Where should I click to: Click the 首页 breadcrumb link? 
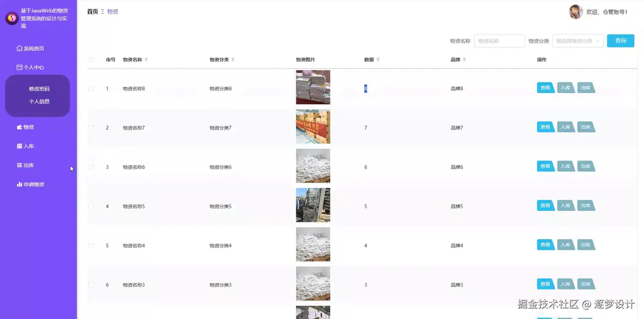click(92, 11)
